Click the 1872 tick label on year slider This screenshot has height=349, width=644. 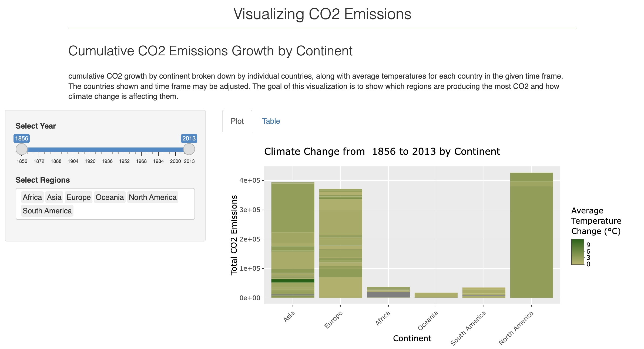pyautogui.click(x=39, y=161)
